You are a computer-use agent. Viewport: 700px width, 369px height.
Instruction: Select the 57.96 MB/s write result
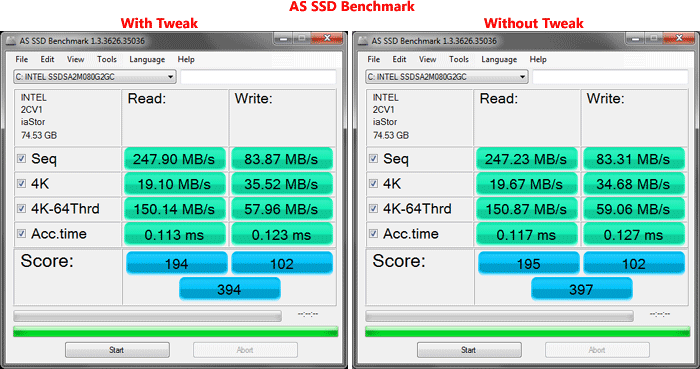pyautogui.click(x=282, y=209)
